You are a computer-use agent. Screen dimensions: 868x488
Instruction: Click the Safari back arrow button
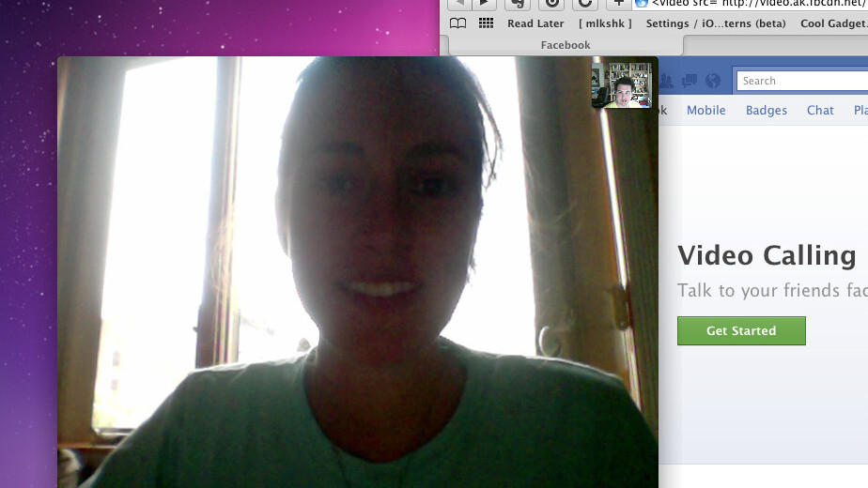point(457,4)
